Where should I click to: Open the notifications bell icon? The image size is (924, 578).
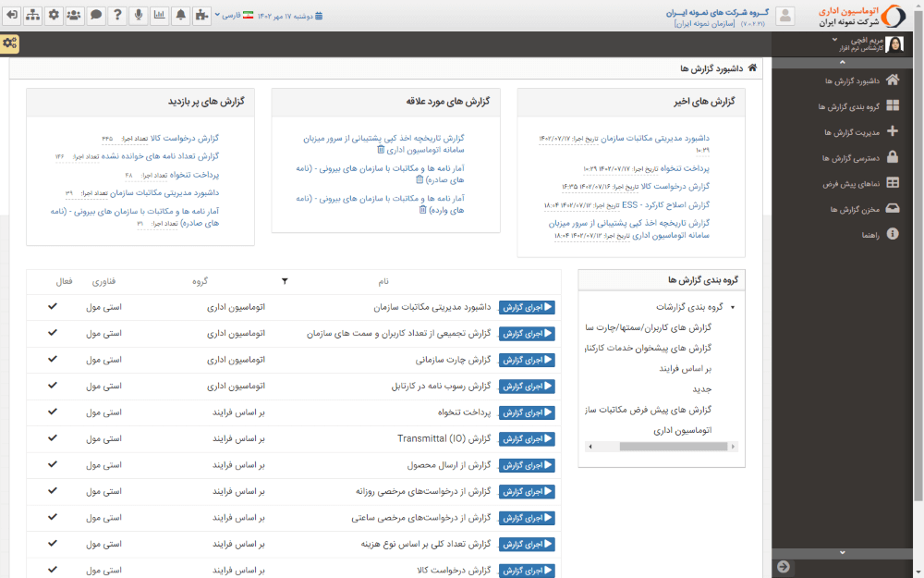[x=181, y=15]
